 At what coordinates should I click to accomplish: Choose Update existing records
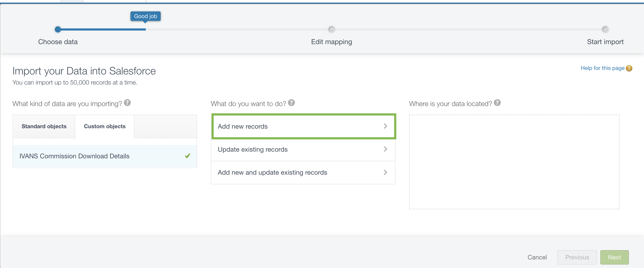point(303,149)
